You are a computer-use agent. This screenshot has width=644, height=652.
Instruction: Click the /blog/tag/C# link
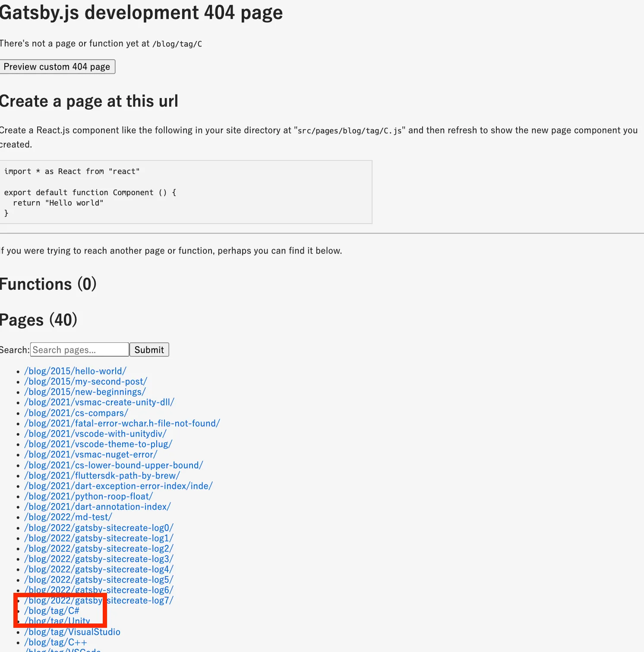52,611
